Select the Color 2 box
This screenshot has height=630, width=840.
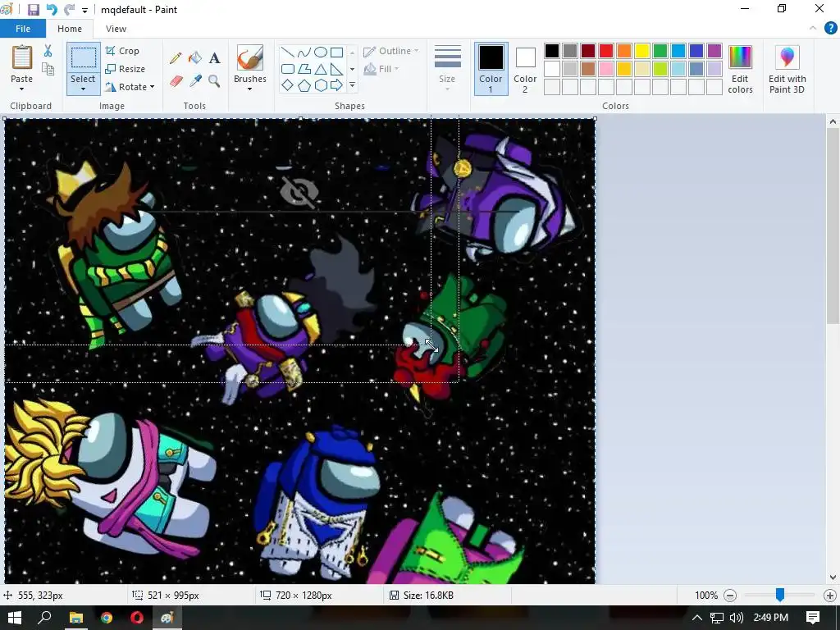click(x=525, y=69)
